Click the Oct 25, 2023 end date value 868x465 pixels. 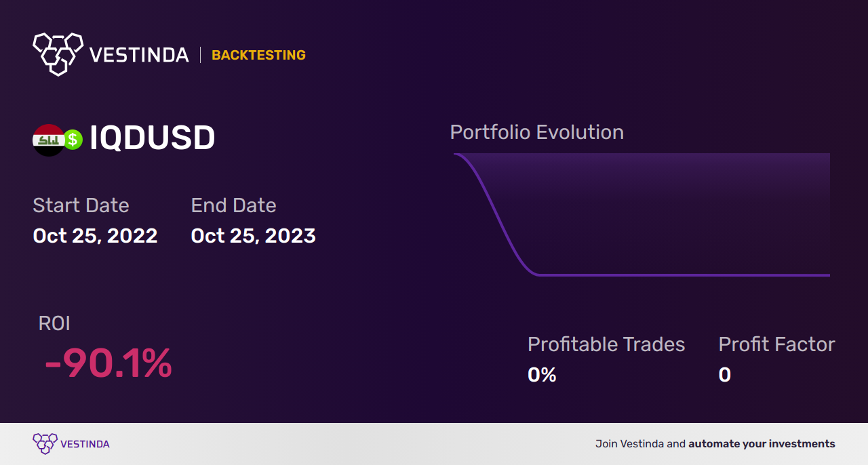pos(253,235)
